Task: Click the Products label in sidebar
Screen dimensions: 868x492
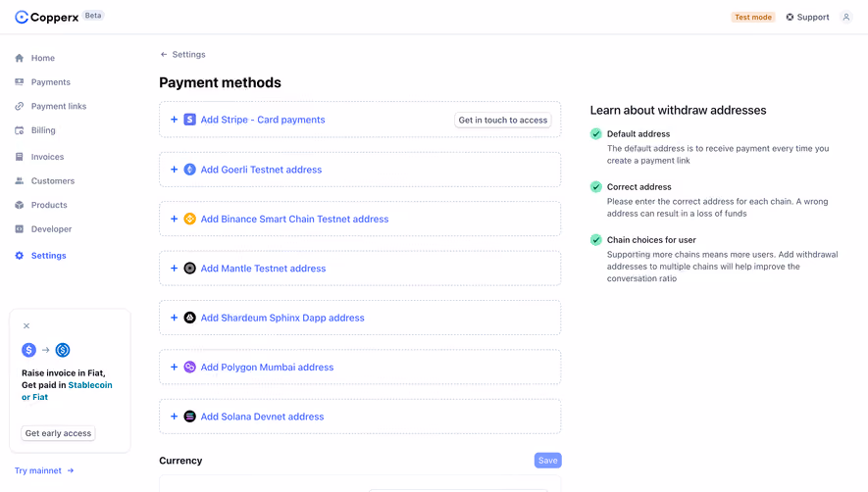Action: (x=49, y=205)
